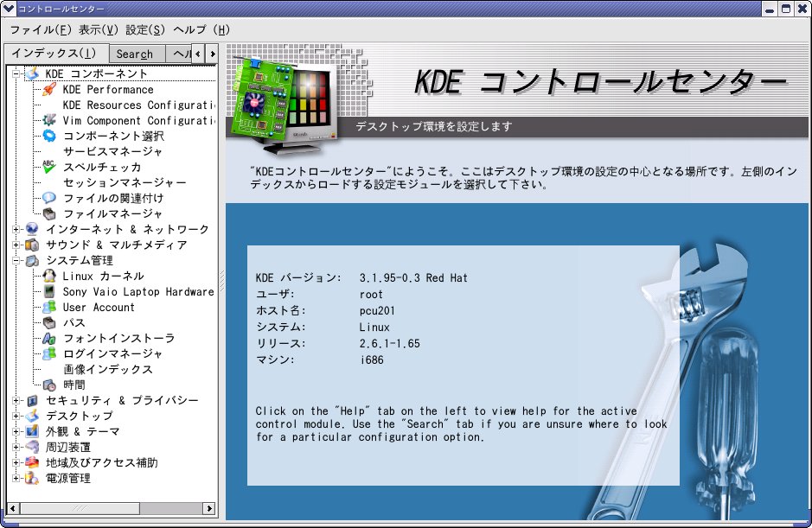
Task: Collapse the システム管理 tree node
Action: pyautogui.click(x=16, y=260)
